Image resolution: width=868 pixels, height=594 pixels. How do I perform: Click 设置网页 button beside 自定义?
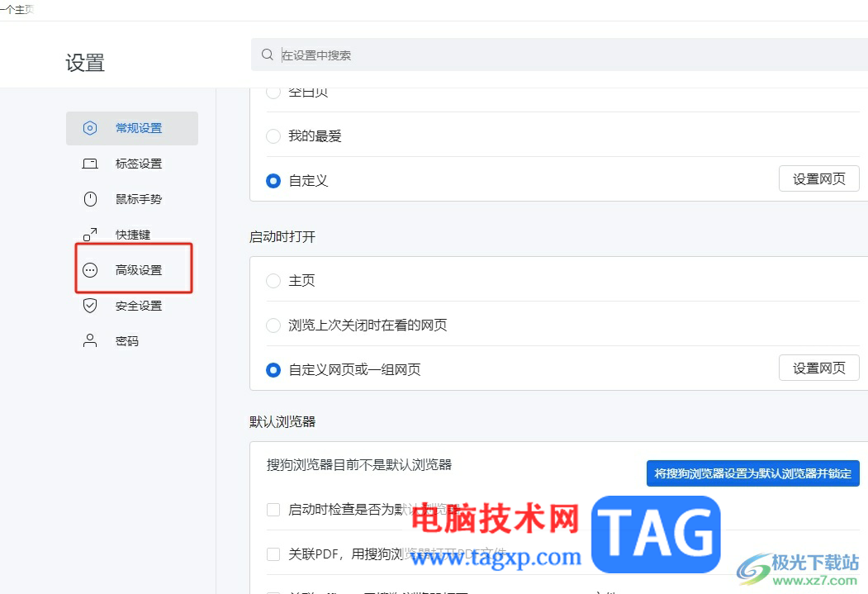point(818,178)
